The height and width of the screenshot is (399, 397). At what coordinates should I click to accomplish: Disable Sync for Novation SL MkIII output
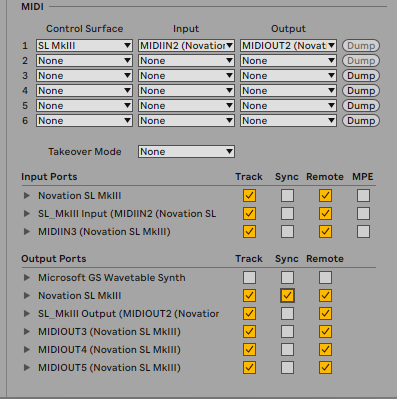click(x=287, y=296)
